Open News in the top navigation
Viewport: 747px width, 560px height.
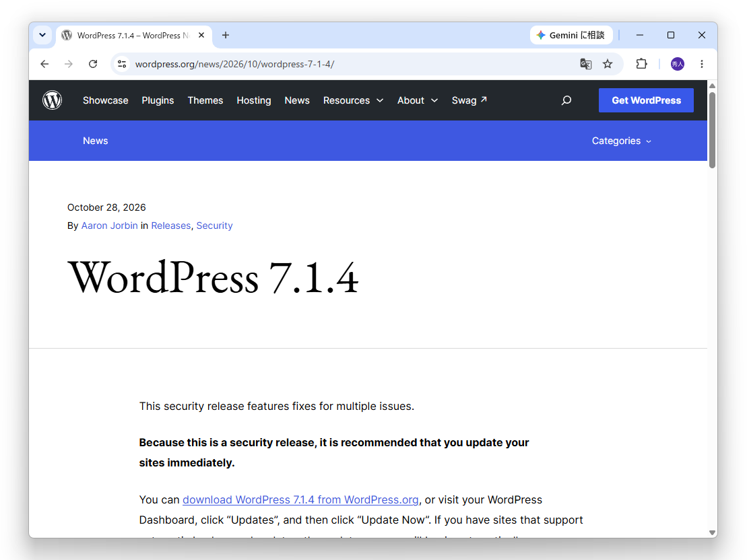point(297,100)
